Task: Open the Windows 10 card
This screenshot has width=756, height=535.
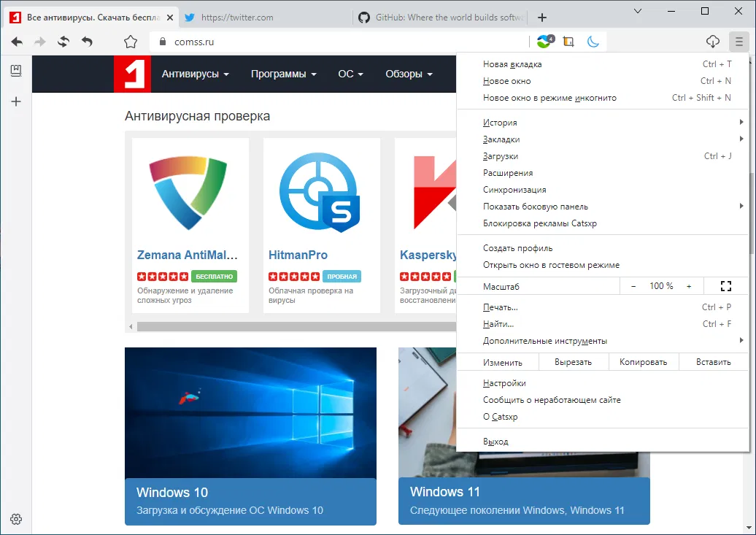Action: [x=250, y=436]
